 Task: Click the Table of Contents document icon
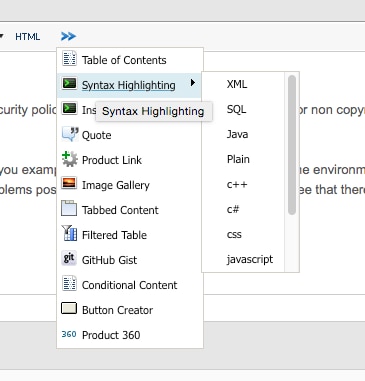click(69, 58)
